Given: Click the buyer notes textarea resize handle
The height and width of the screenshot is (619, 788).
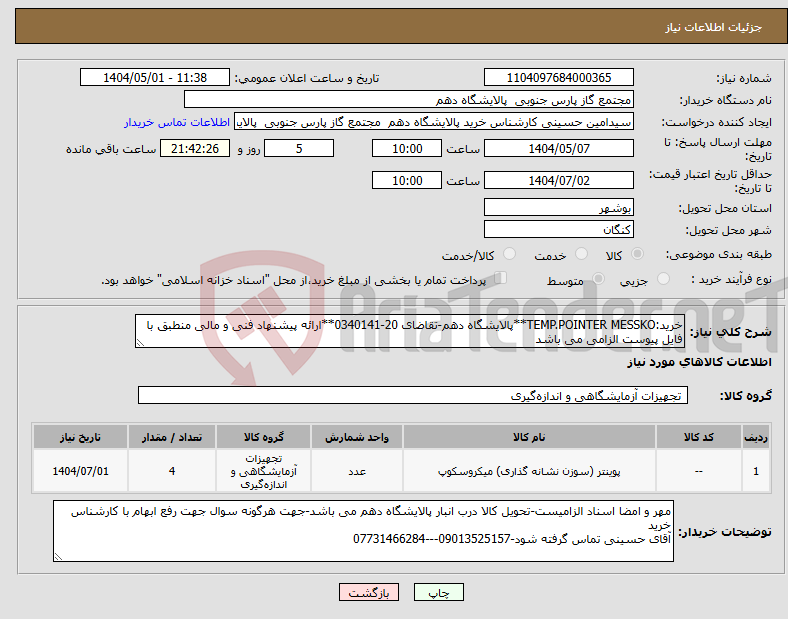Looking at the screenshot, I should click(58, 557).
